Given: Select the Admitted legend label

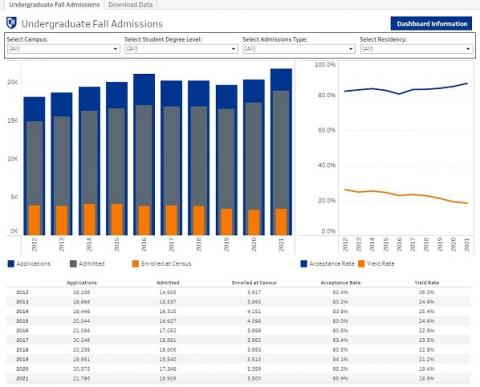Looking at the screenshot, I should tap(92, 264).
